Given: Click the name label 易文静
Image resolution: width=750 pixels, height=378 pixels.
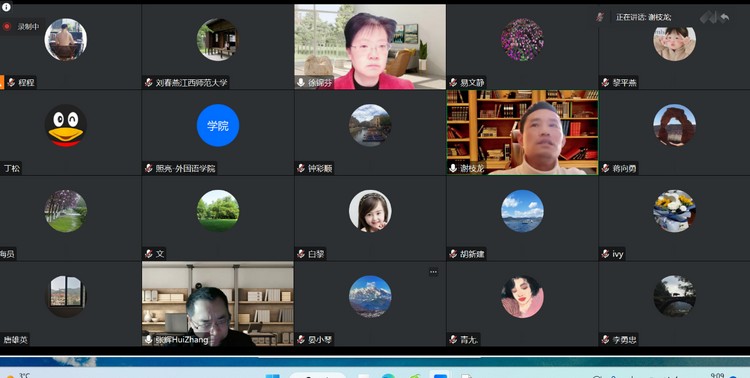Looking at the screenshot, I should coord(473,82).
